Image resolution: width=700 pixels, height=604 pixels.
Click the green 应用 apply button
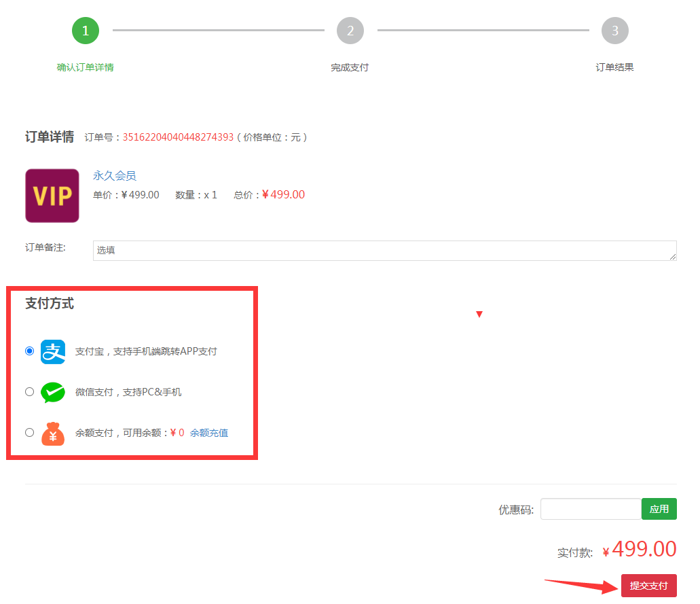pyautogui.click(x=659, y=509)
